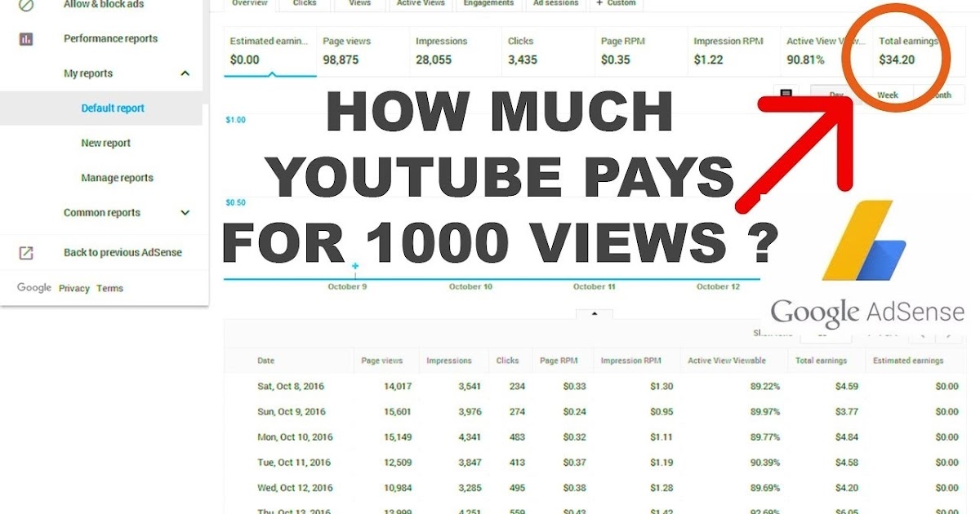The width and height of the screenshot is (980, 514).
Task: Sort table by Impressions column header
Action: point(449,361)
